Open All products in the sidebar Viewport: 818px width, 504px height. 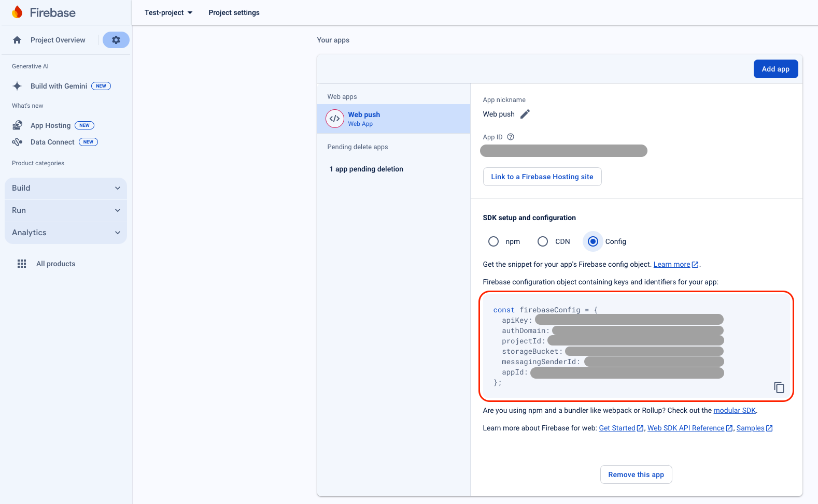[x=55, y=264]
